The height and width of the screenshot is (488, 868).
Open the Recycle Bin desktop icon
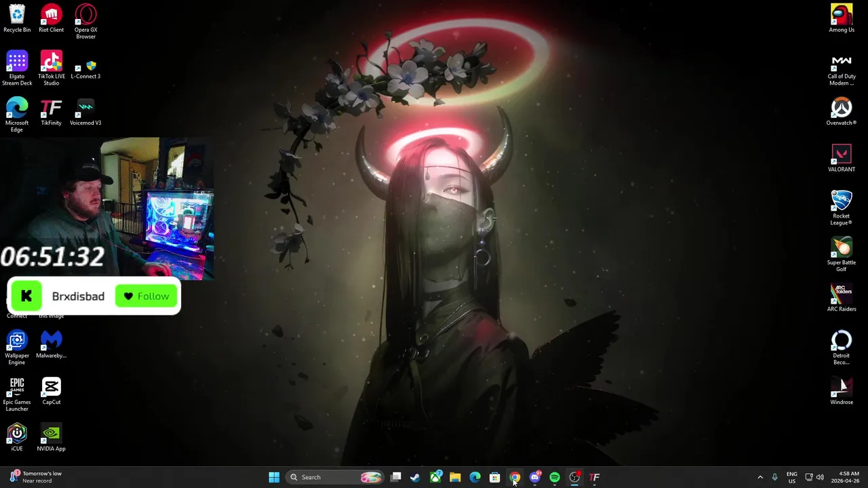click(x=17, y=19)
